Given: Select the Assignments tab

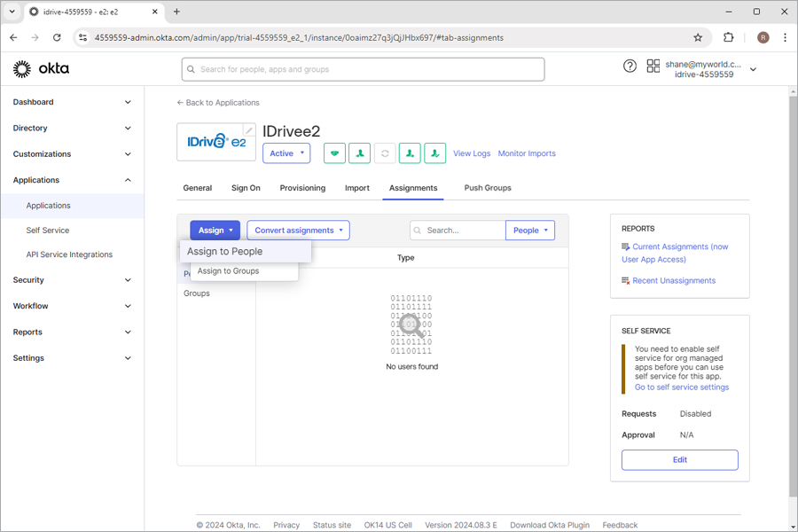Looking at the screenshot, I should 413,188.
